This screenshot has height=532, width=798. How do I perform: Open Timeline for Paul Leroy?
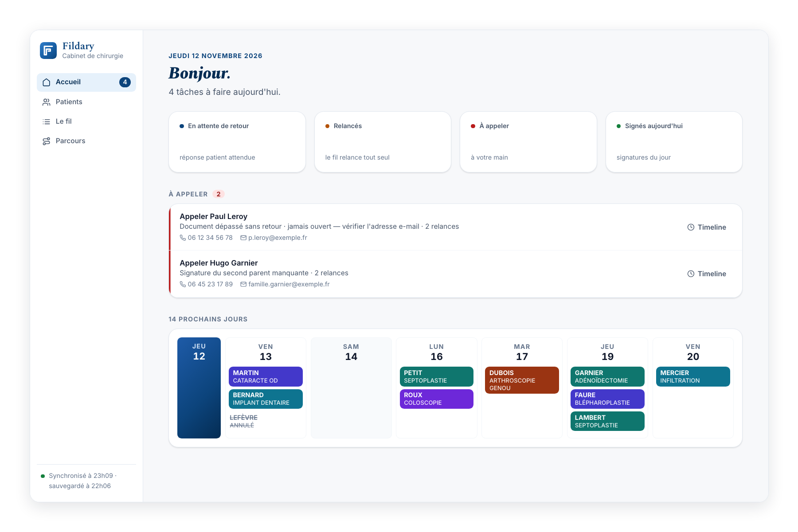click(x=707, y=227)
